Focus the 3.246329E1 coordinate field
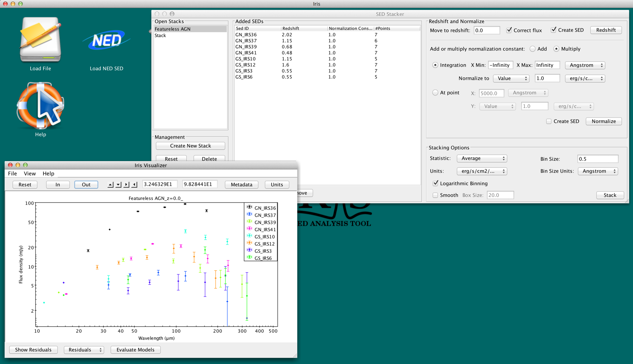633x364 pixels. click(x=160, y=184)
